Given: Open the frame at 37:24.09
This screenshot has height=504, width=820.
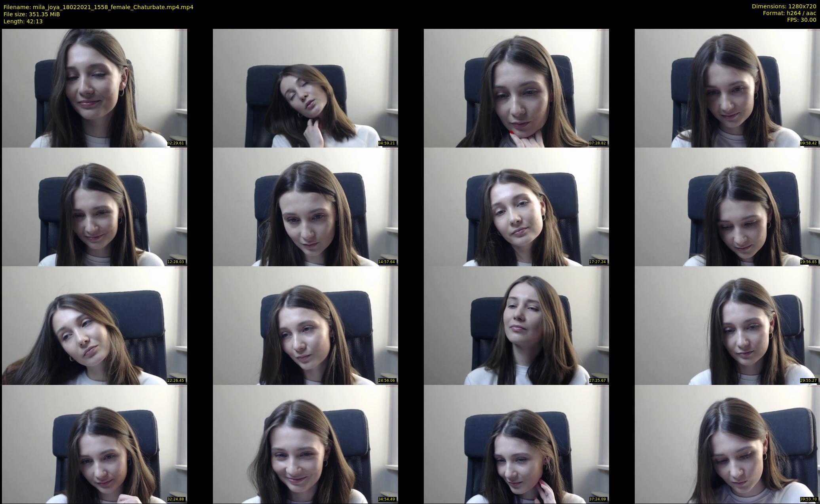Looking at the screenshot, I should pyautogui.click(x=516, y=444).
